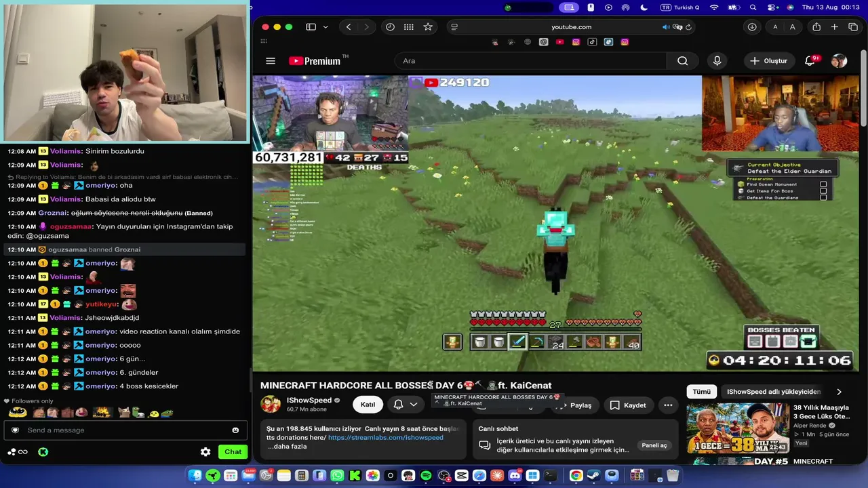Image resolution: width=868 pixels, height=488 pixels.
Task: Toggle the Safari sidebar
Action: [311, 27]
